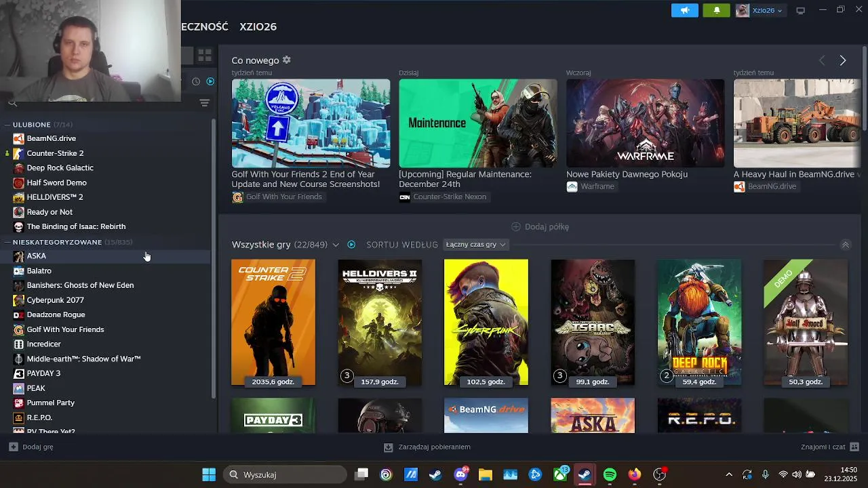Open Nowe Pakiety Dawnego Pokoju news

[627, 174]
